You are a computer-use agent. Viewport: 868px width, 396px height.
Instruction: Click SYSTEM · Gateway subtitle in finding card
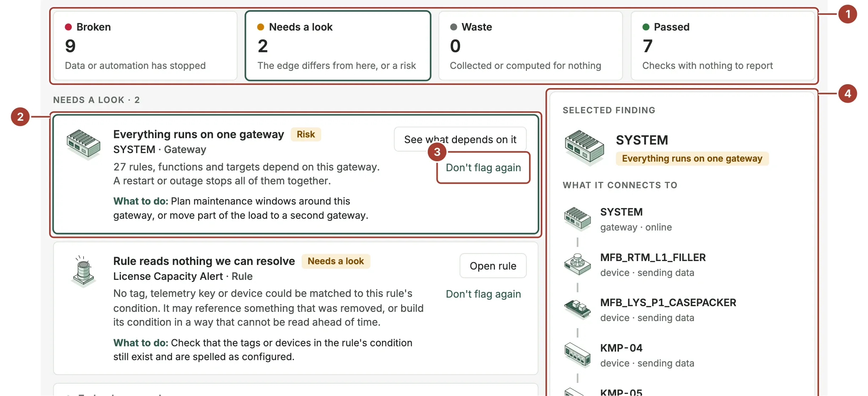coord(160,150)
